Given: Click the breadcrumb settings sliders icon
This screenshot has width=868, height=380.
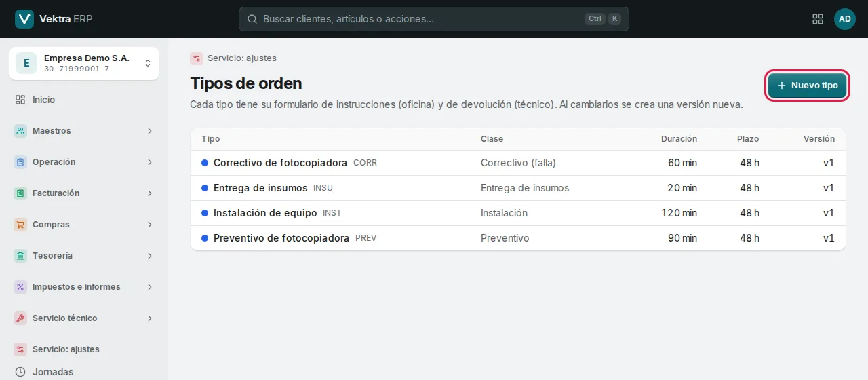Looking at the screenshot, I should pyautogui.click(x=197, y=58).
